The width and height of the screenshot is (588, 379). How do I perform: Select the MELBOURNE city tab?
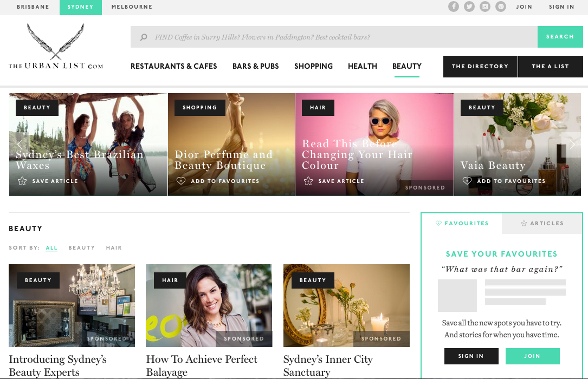(132, 7)
